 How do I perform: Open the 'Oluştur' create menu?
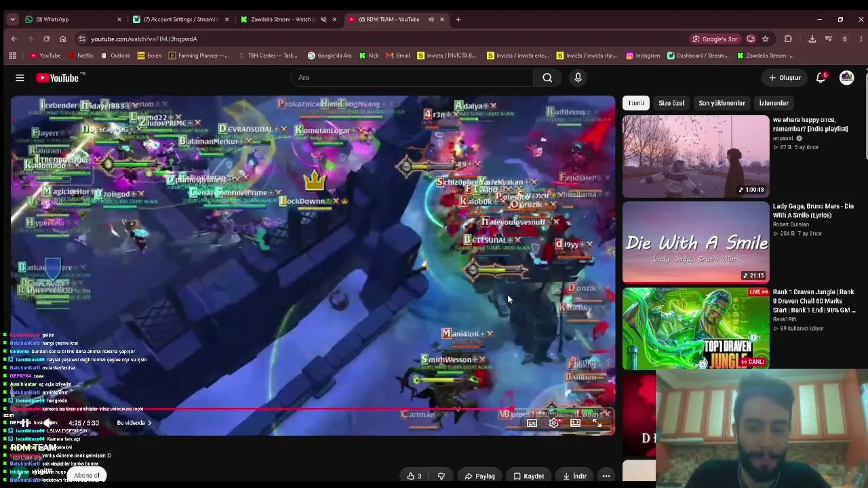coord(785,78)
